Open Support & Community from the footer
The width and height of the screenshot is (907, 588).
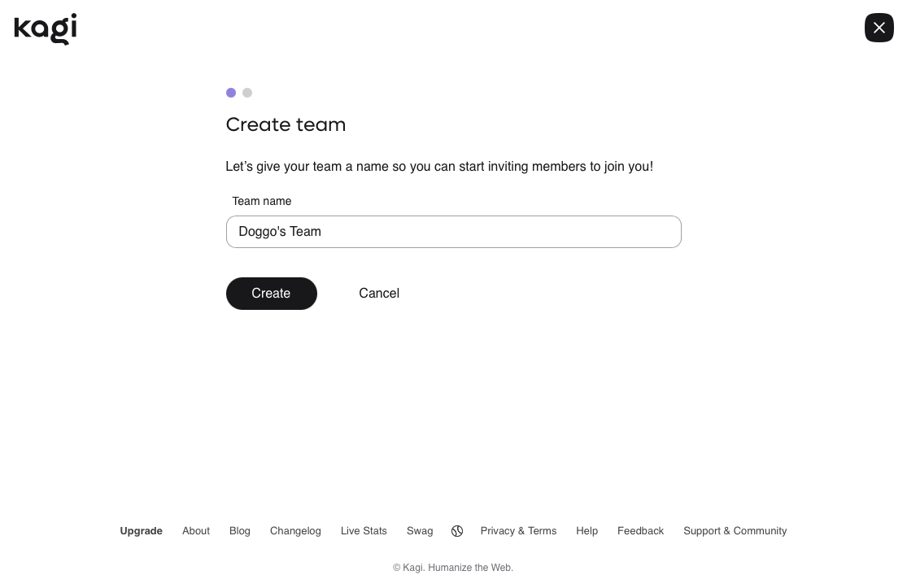(x=735, y=530)
